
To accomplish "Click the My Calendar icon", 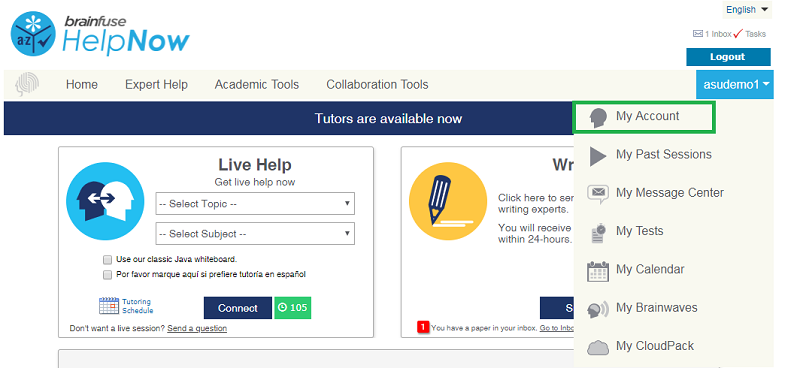I will (x=598, y=271).
